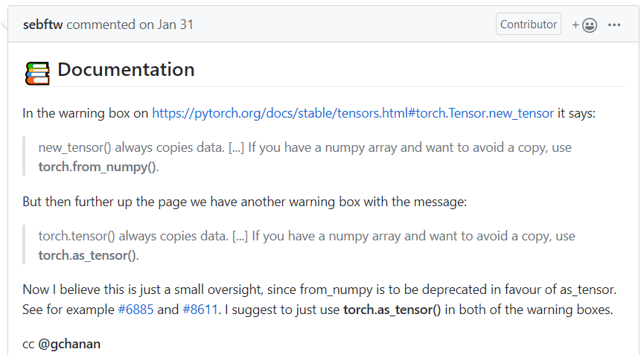Open sebftw's user profile
This screenshot has height=355, width=644.
pyautogui.click(x=42, y=25)
